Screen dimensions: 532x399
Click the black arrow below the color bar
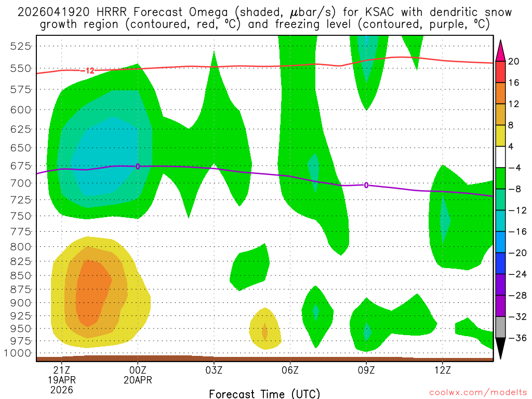click(x=500, y=349)
